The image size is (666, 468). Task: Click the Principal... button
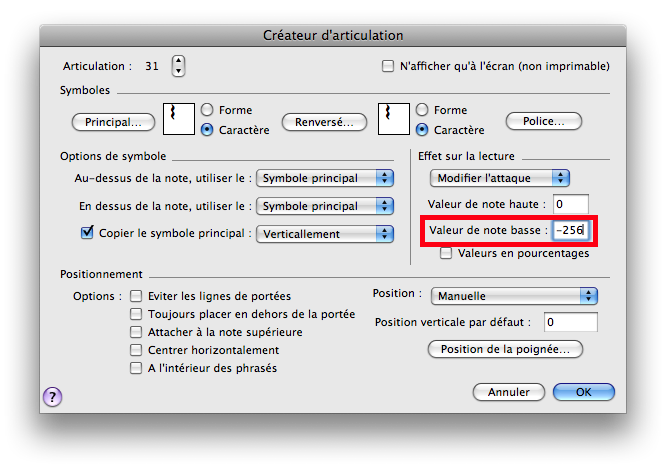tap(113, 122)
